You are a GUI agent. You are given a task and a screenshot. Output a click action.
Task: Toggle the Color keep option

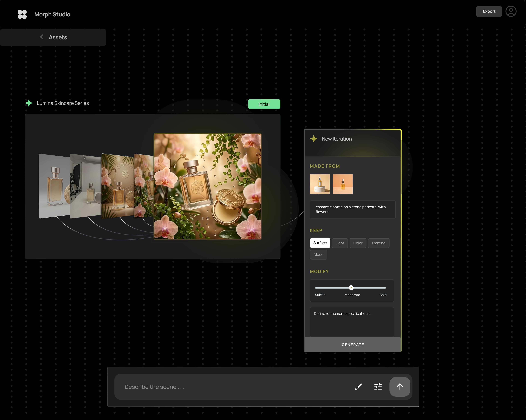[x=358, y=243]
